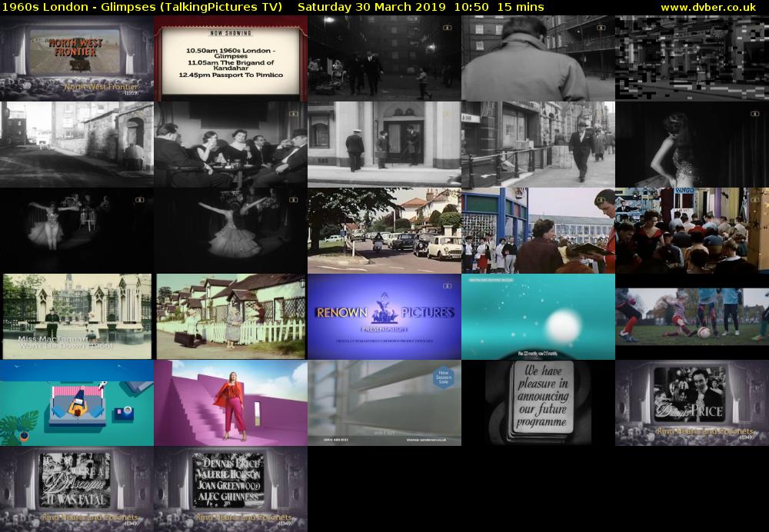Select thumbnail showing man's back in coat
769x532 pixels.
(538, 58)
